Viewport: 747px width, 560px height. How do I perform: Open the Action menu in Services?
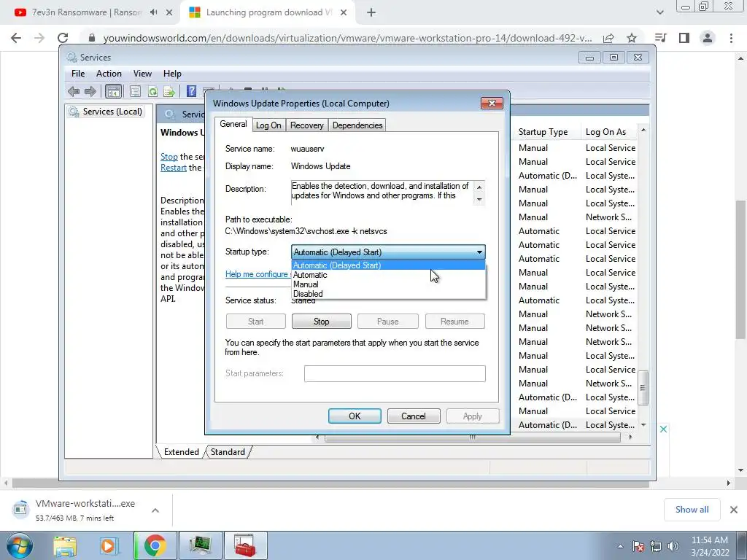pyautogui.click(x=109, y=74)
